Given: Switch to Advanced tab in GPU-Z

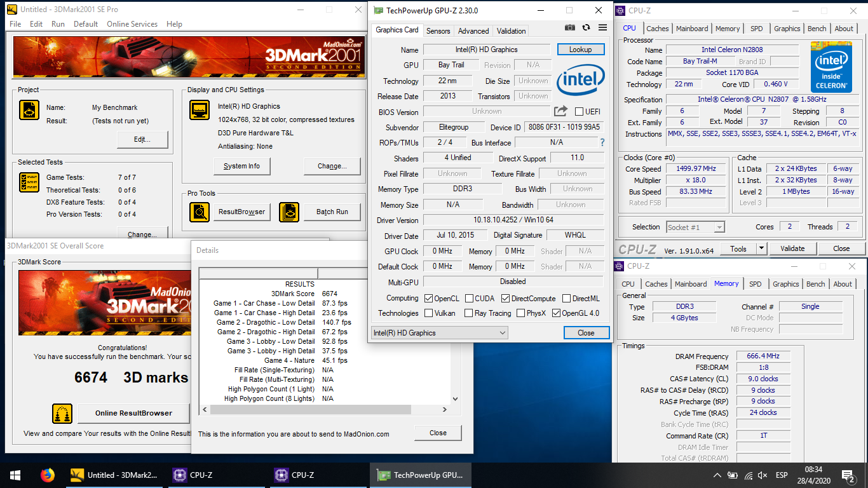Looking at the screenshot, I should (x=473, y=30).
